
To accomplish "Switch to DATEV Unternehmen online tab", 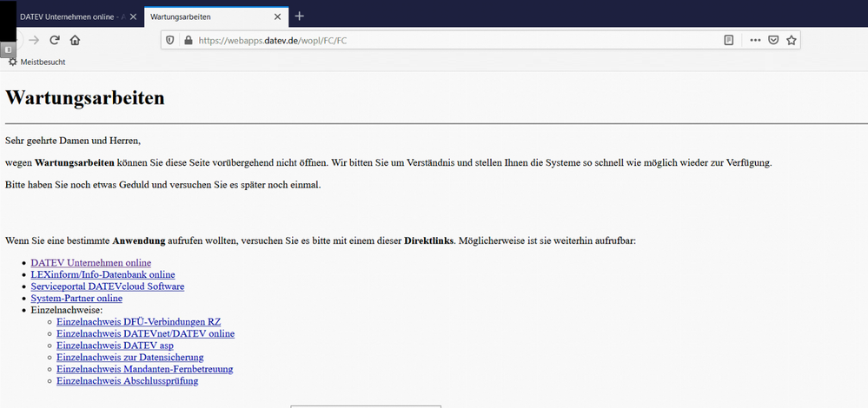I will pos(72,16).
